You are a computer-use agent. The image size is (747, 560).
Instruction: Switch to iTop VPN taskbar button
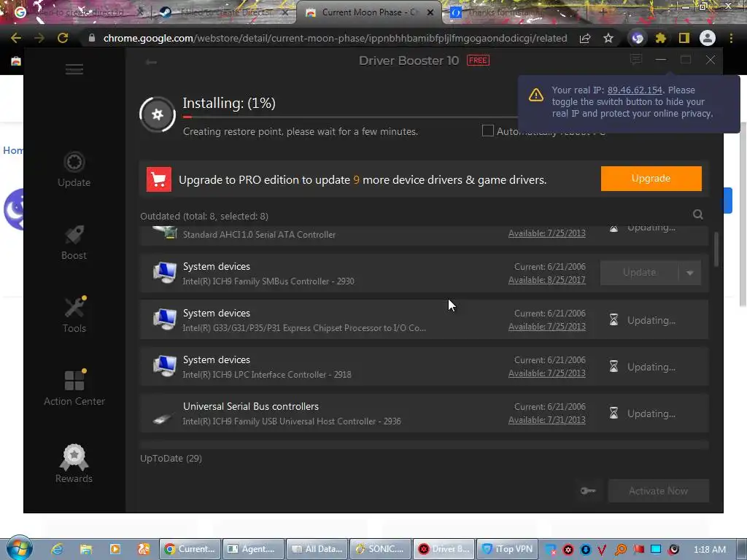[508, 549]
